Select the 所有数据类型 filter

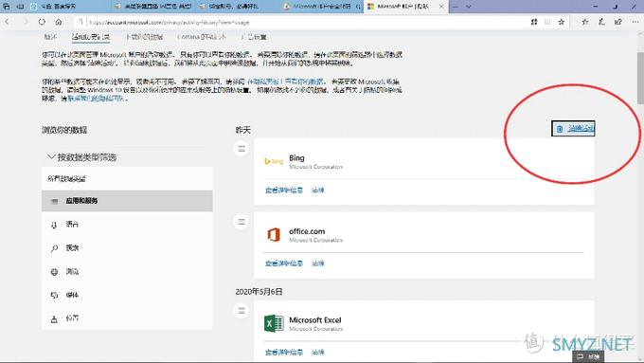tap(127, 178)
